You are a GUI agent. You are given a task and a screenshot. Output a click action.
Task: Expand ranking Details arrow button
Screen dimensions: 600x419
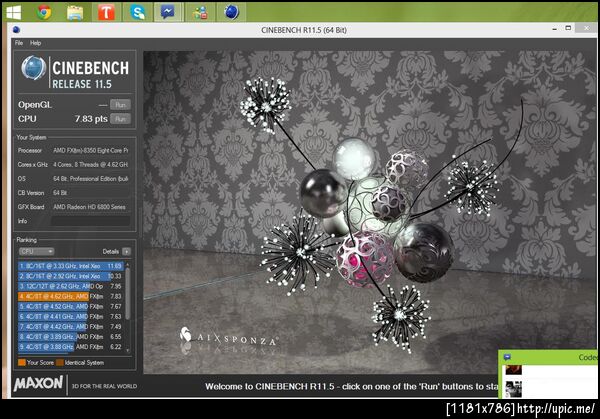point(127,251)
